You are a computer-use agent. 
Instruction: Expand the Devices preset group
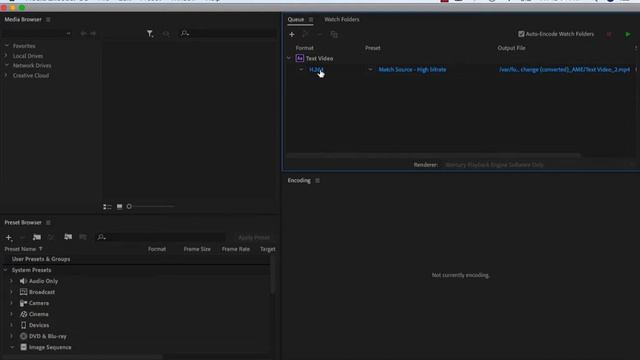(11, 325)
